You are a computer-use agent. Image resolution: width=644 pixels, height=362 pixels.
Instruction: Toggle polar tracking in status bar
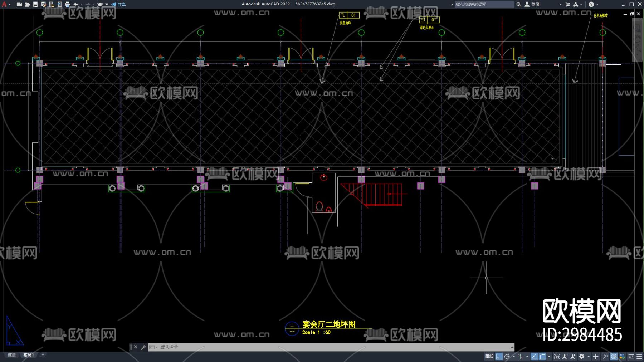507,356
